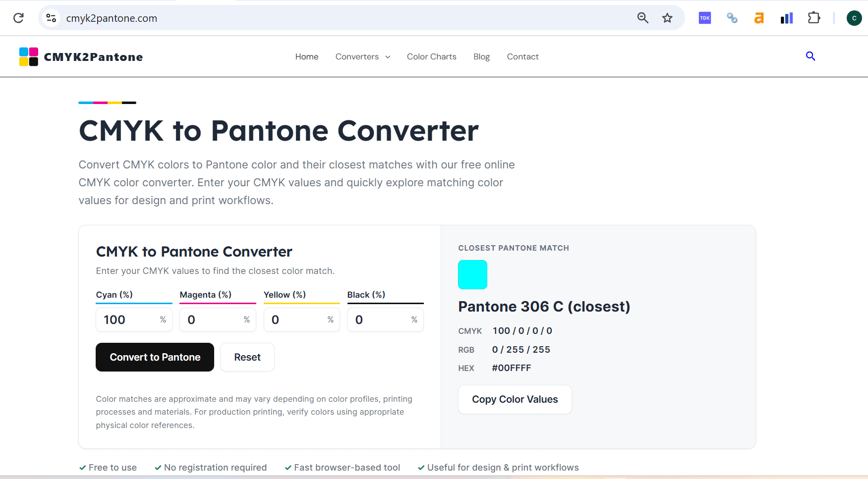Click the 'CLOSEST PANTONE MATCH' label
Image resolution: width=868 pixels, height=479 pixels.
click(514, 248)
